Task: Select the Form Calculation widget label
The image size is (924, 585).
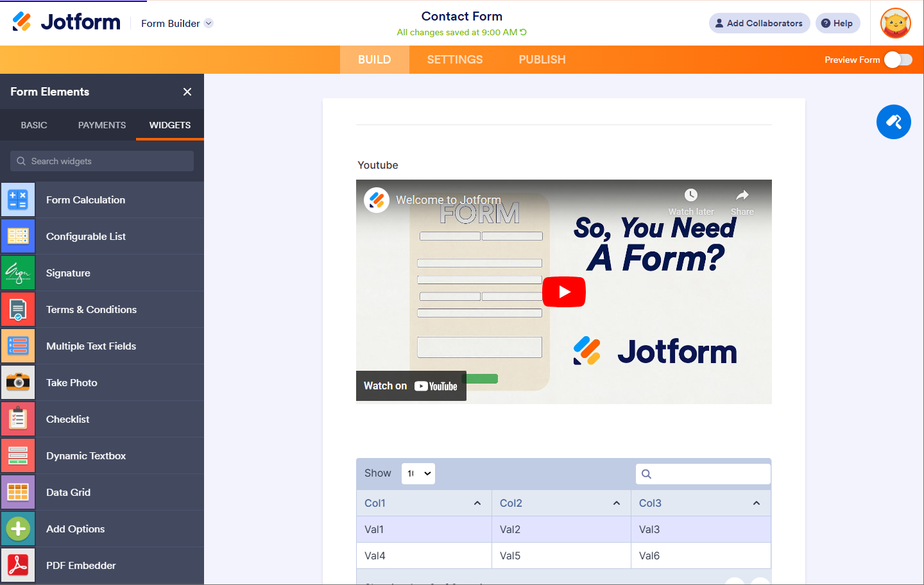Action: (x=86, y=199)
